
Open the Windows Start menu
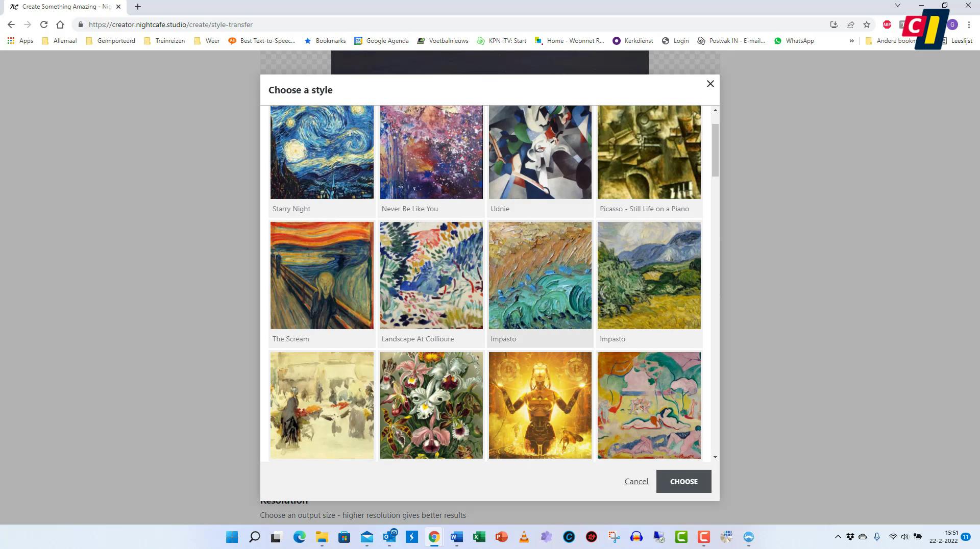(x=232, y=537)
